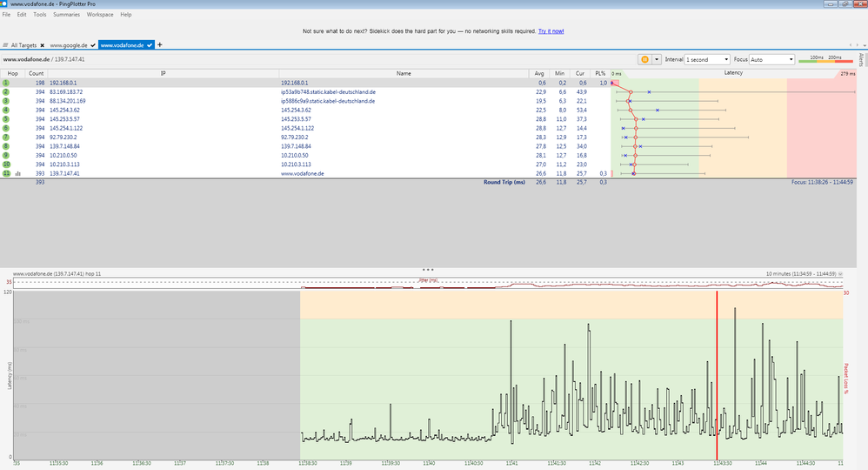
Task: Switch to the All Targets tab
Action: [23, 45]
